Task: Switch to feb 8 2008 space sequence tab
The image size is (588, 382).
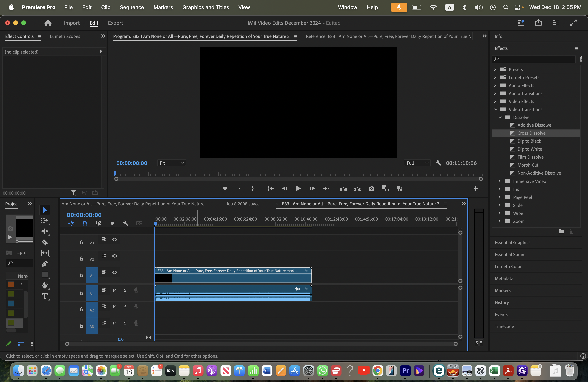Action: point(243,204)
